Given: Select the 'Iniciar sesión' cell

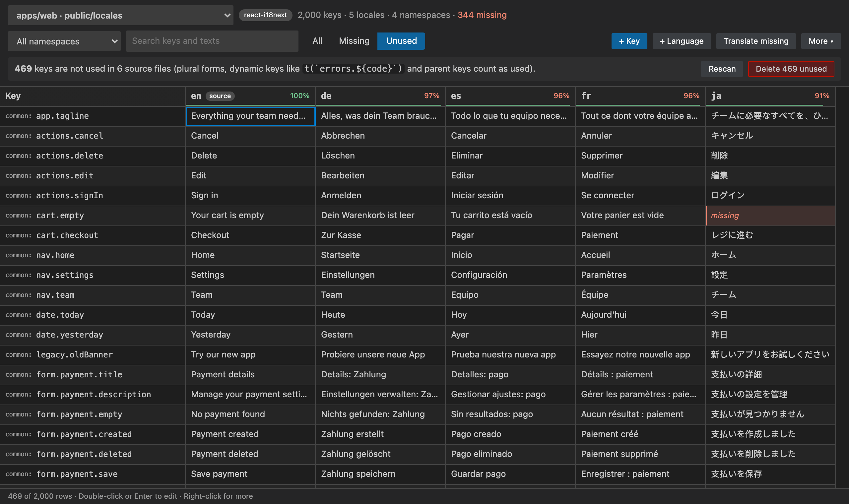Looking at the screenshot, I should [510, 196].
